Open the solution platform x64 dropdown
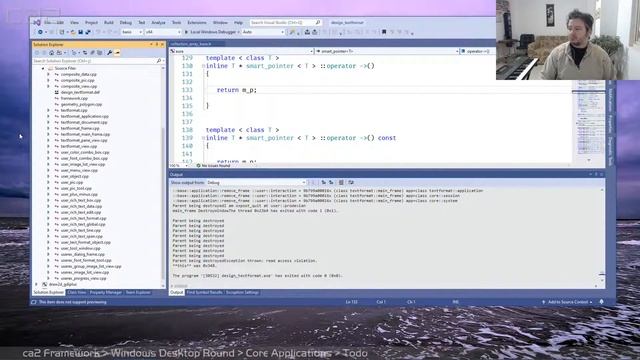Image resolution: width=640 pixels, height=360 pixels. (x=163, y=32)
